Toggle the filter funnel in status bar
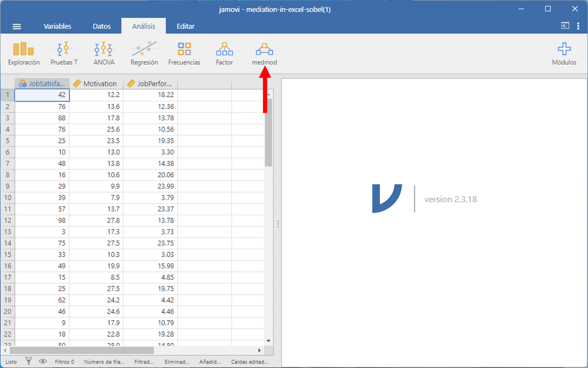The width and height of the screenshot is (588, 368). pyautogui.click(x=29, y=361)
